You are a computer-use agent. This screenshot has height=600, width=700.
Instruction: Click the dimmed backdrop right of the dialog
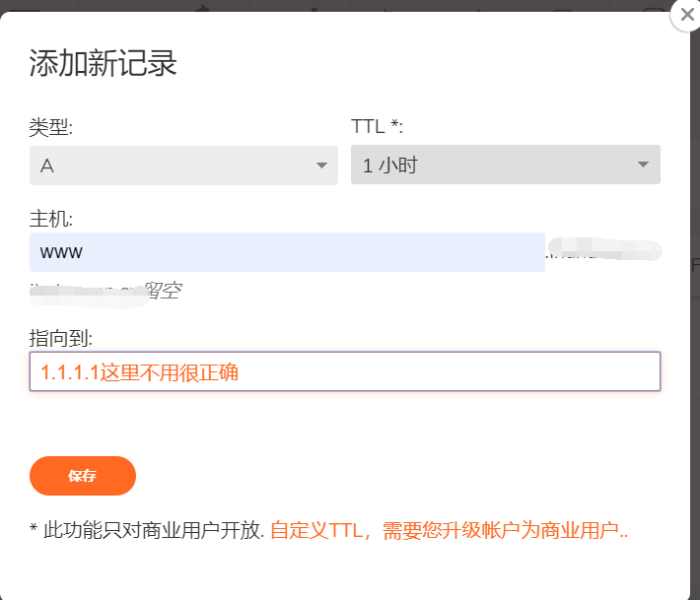695,325
